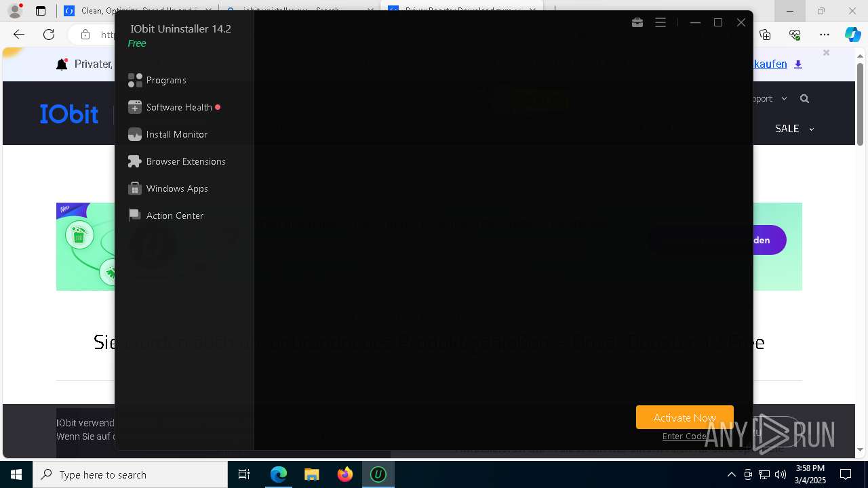
Task: Click the site info lock icon in address bar
Action: coord(85,34)
